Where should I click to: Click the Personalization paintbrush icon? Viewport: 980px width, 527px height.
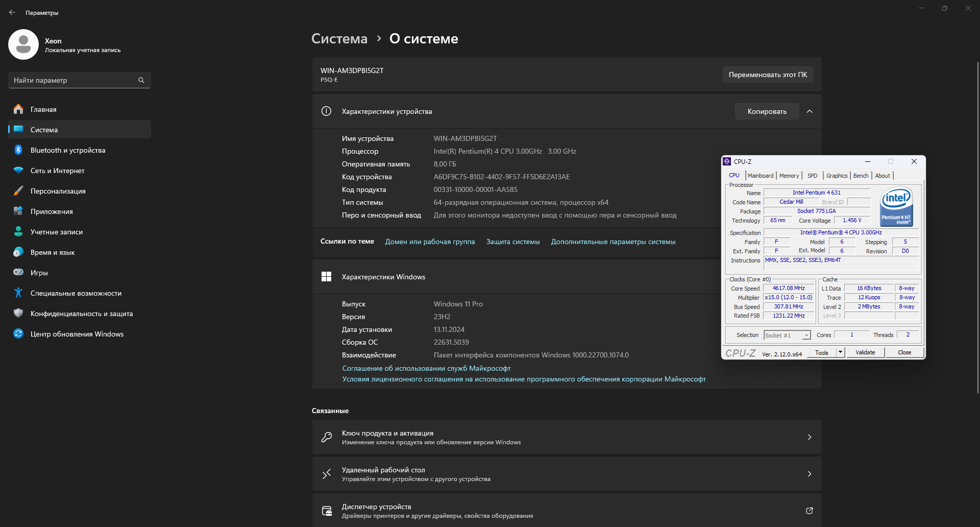(x=18, y=191)
